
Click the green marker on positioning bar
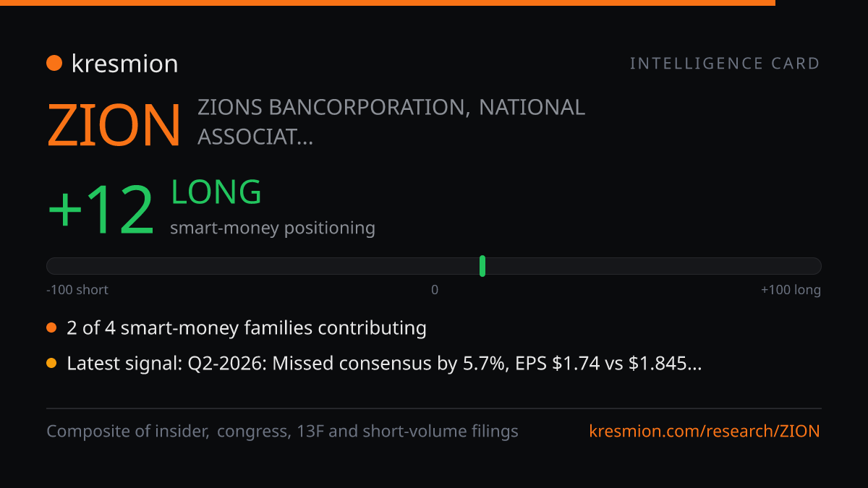point(482,266)
